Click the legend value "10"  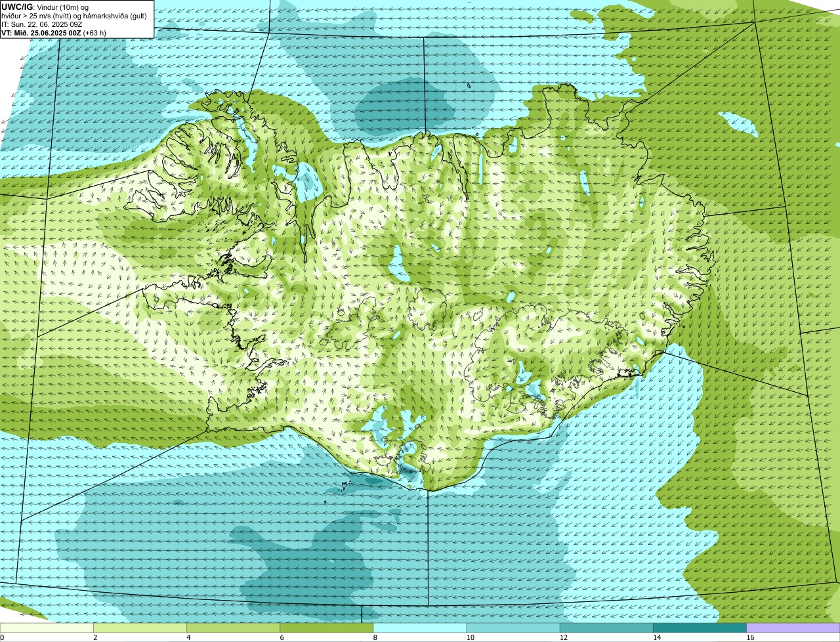point(471,637)
